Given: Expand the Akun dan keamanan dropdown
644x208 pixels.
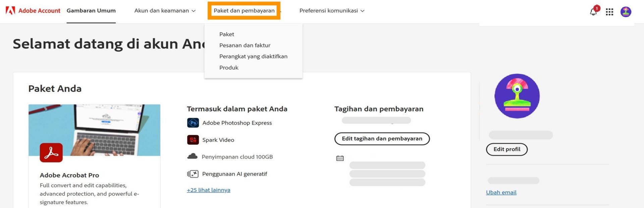Looking at the screenshot, I should (165, 11).
